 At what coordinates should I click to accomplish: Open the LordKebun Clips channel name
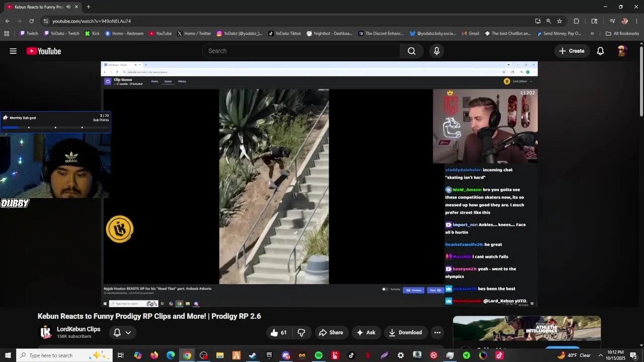(78, 329)
